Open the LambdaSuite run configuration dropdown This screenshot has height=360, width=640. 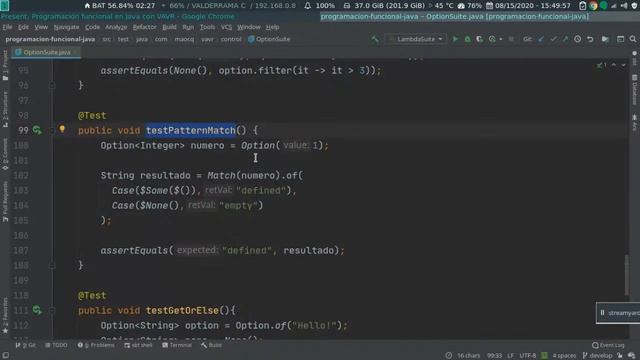(x=415, y=39)
